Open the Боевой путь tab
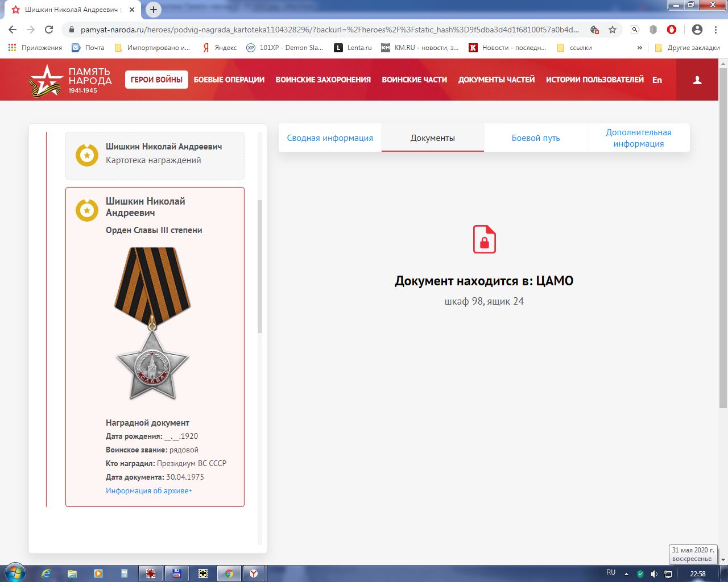 pos(535,138)
